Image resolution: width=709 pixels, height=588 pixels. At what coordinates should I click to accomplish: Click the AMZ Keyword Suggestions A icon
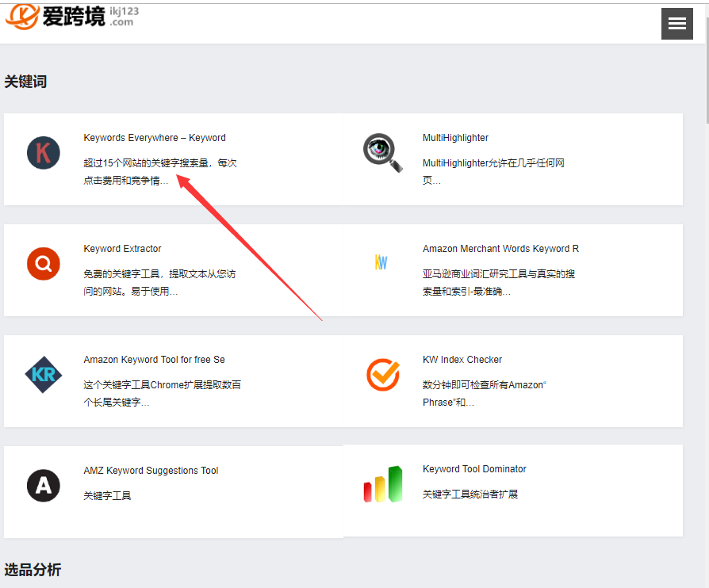click(44, 486)
